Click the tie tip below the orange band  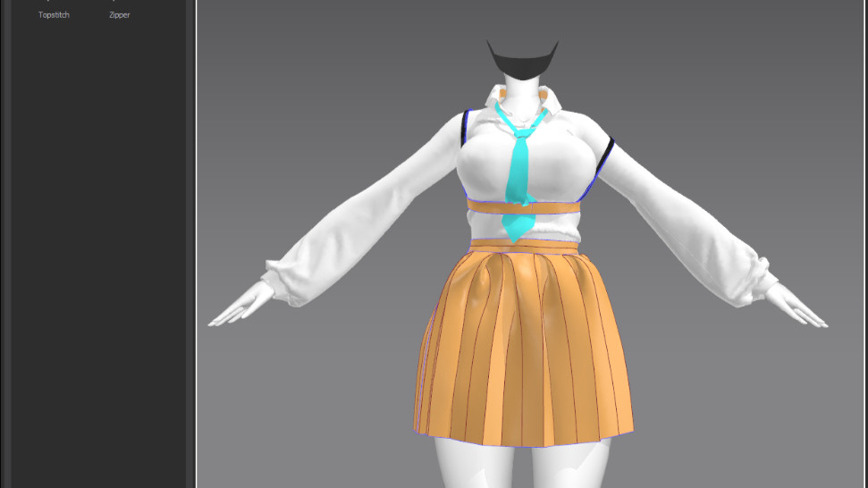tap(517, 230)
